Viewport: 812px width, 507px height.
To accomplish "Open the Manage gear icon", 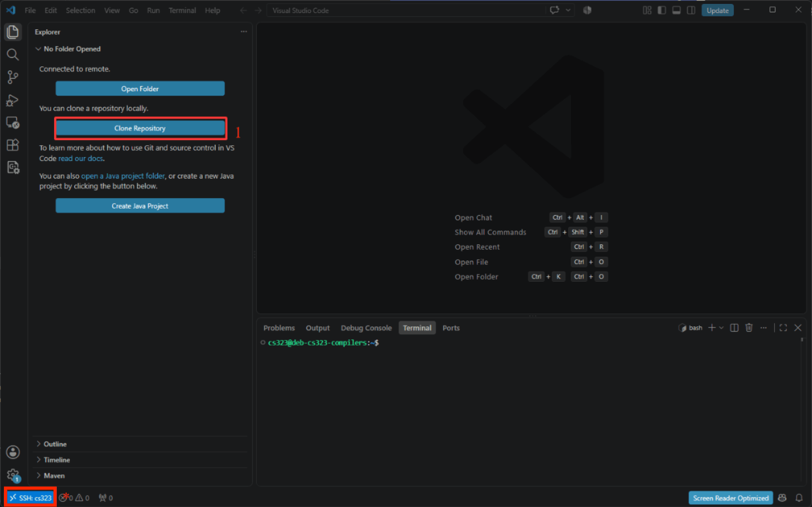I will (13, 475).
